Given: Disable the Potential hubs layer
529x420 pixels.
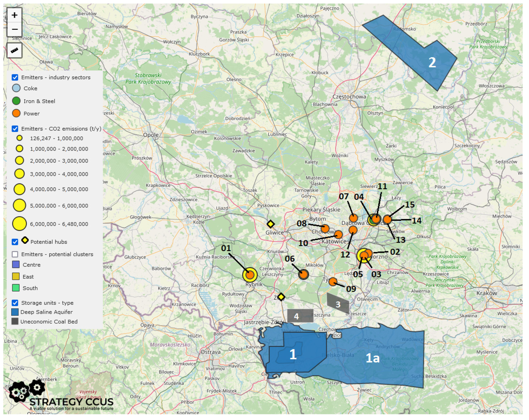Looking at the screenshot, I should click(x=15, y=242).
